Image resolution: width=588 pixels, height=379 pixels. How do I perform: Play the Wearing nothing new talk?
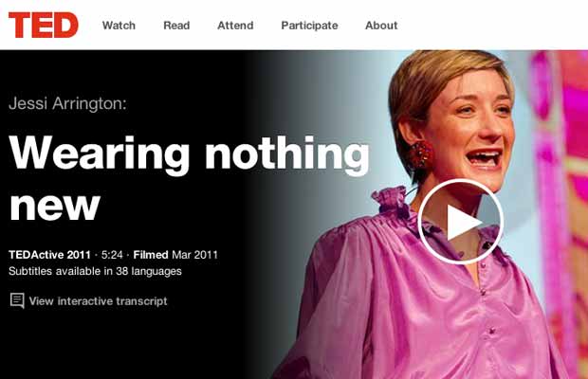click(x=461, y=222)
